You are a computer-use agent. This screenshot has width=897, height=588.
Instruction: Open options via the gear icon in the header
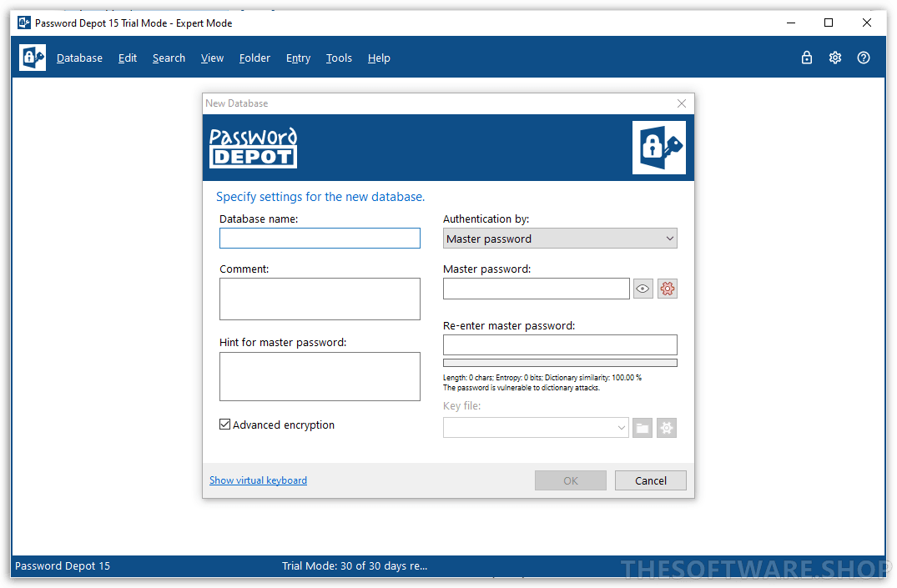click(x=835, y=58)
